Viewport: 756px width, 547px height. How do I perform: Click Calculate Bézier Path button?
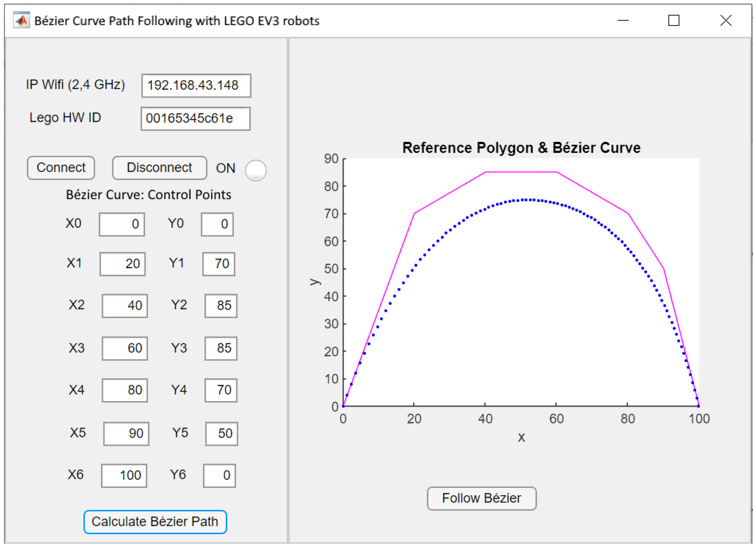point(155,522)
